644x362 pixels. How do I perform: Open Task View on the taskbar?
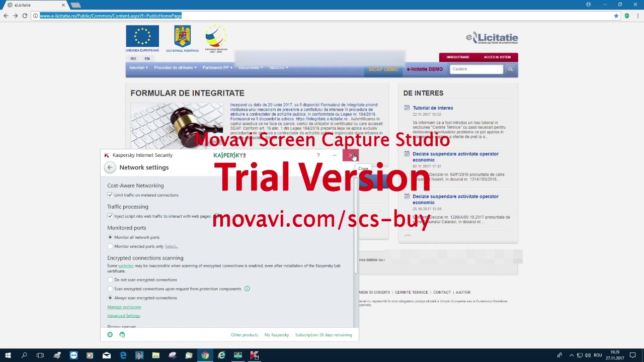coord(40,355)
